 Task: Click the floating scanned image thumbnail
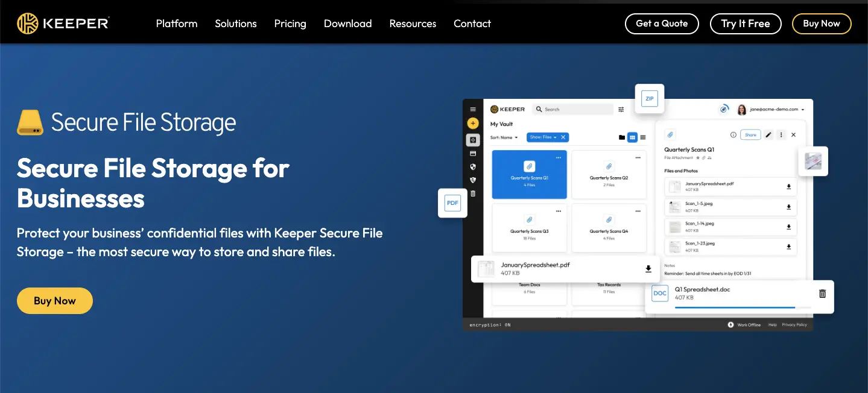pyautogui.click(x=813, y=161)
